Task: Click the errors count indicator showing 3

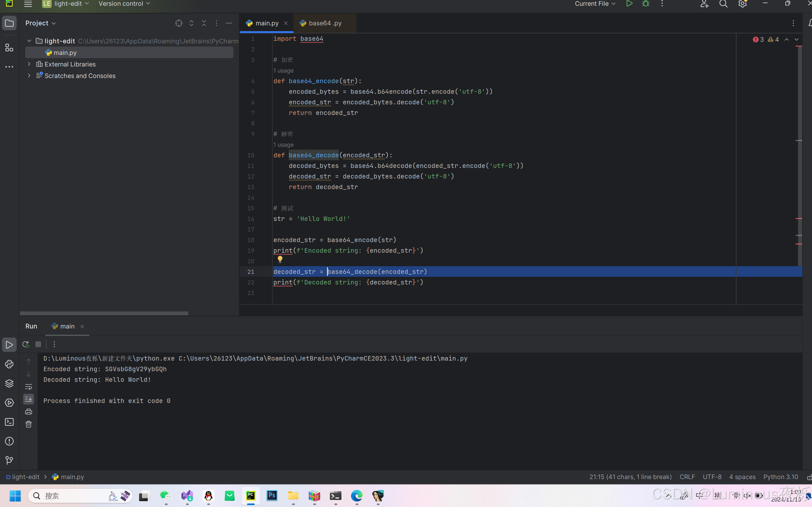Action: click(x=758, y=39)
